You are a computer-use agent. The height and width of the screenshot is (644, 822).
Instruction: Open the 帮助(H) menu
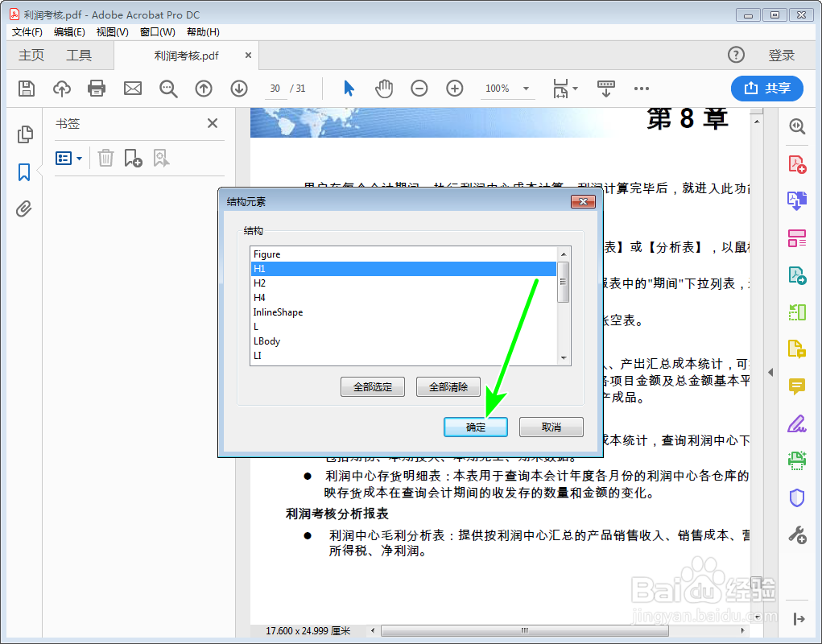click(203, 32)
